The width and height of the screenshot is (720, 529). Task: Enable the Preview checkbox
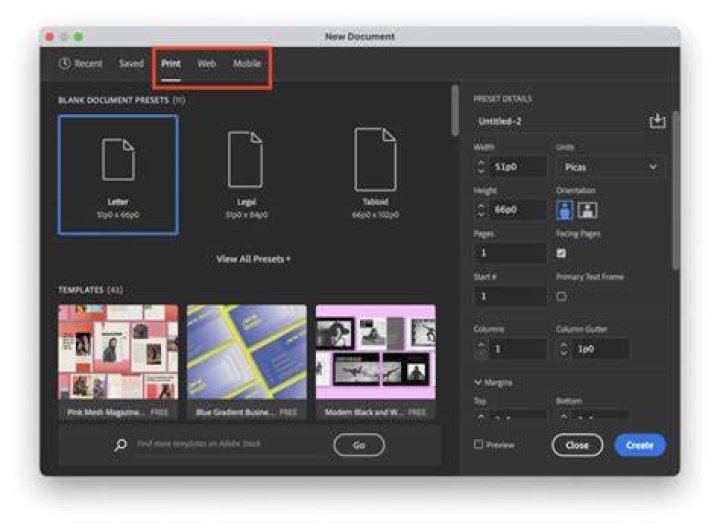(478, 444)
